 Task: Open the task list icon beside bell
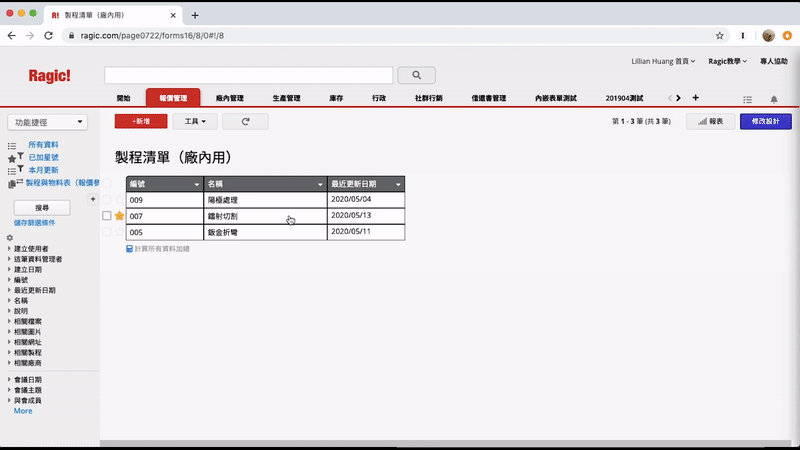coord(747,99)
